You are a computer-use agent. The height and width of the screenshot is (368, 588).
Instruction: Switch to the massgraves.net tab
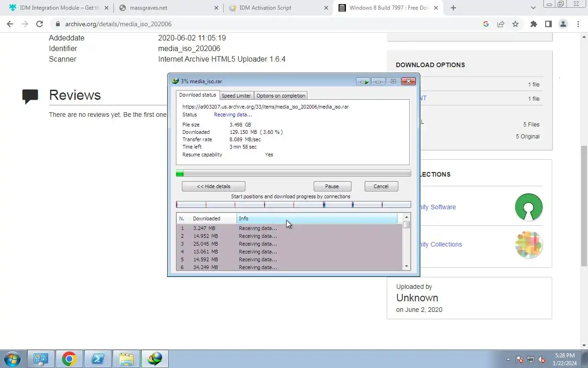[x=168, y=8]
